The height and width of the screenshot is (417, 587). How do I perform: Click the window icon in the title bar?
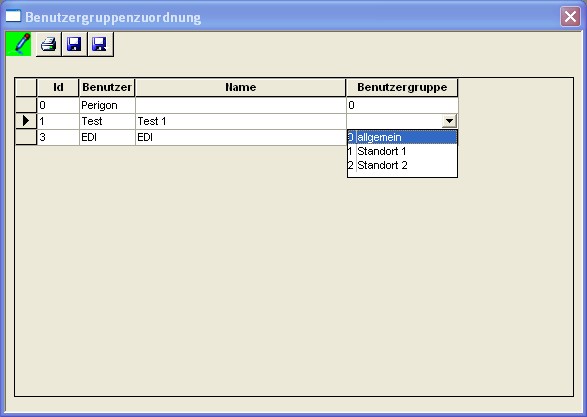pyautogui.click(x=13, y=16)
